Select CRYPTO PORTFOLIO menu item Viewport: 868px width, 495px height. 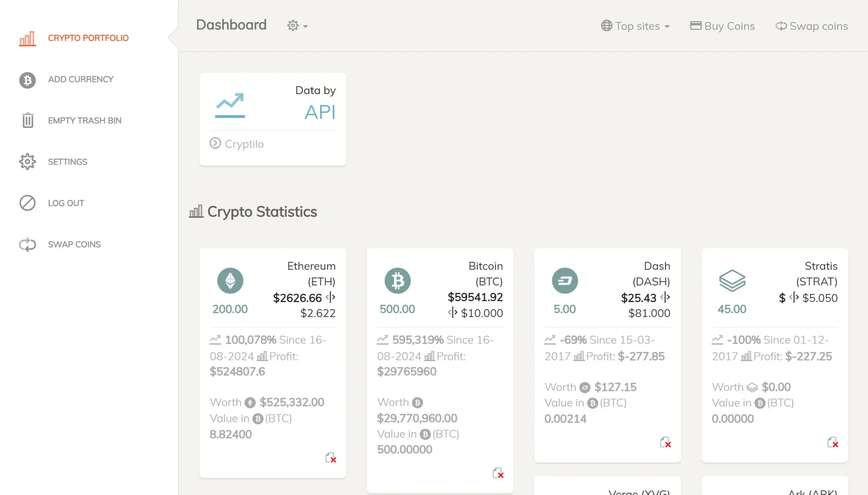(88, 38)
